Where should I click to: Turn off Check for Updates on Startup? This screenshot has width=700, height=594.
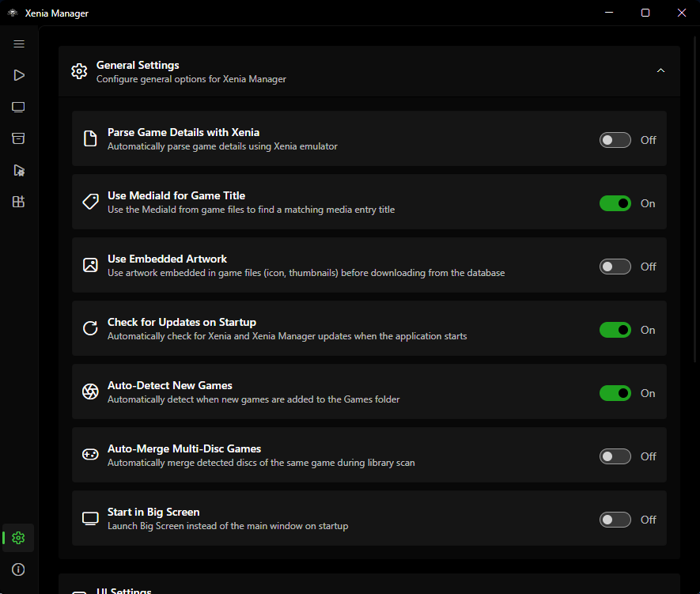(x=615, y=331)
